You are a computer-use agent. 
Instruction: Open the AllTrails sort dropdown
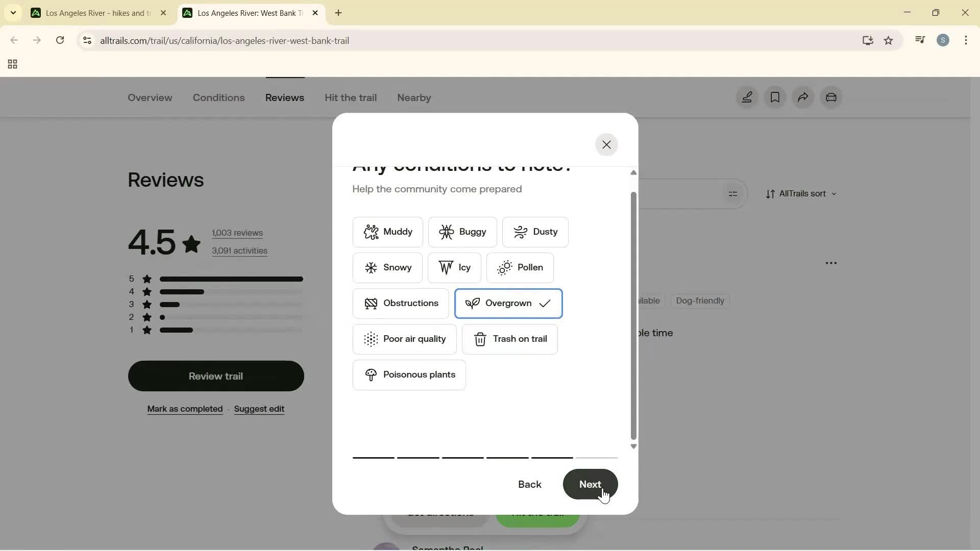[801, 194]
